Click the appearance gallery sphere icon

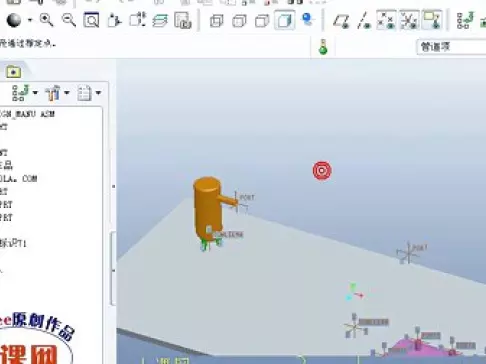14,20
